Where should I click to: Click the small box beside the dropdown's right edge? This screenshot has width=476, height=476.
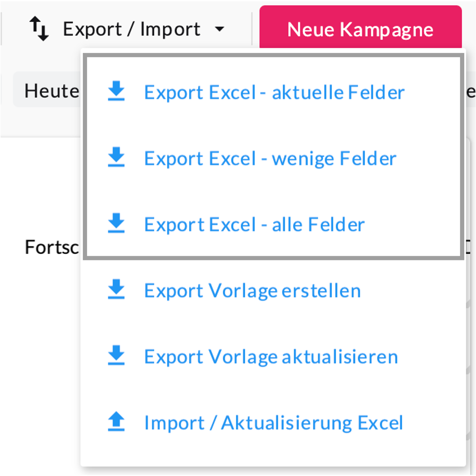click(469, 247)
